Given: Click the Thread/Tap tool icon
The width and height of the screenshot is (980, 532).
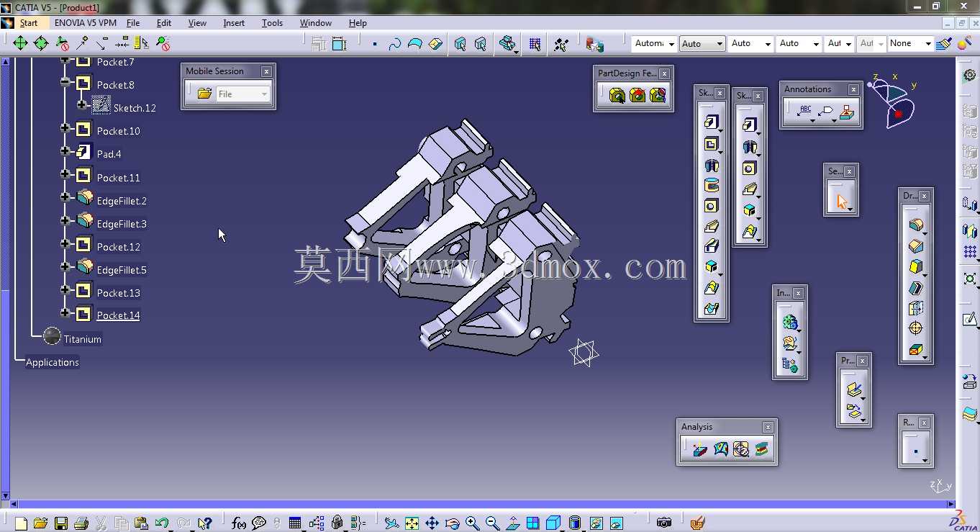Looking at the screenshot, I should (x=915, y=328).
